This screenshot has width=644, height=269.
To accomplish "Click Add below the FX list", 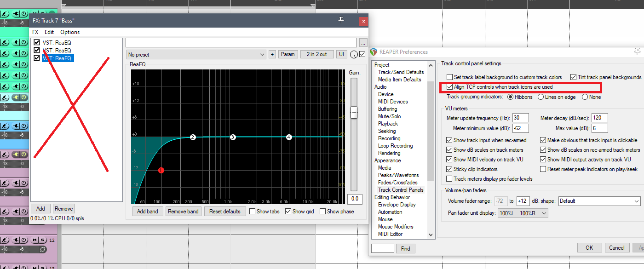I will 40,209.
